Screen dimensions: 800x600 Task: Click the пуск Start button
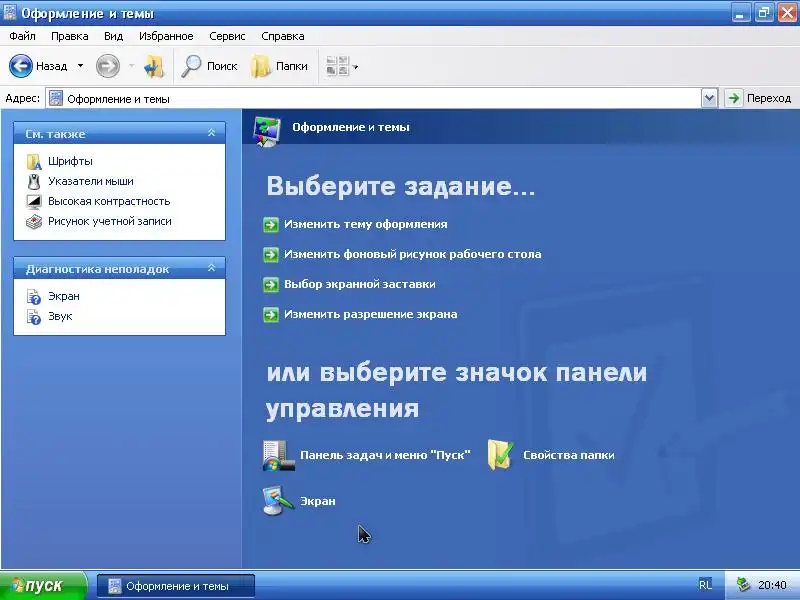click(x=43, y=585)
